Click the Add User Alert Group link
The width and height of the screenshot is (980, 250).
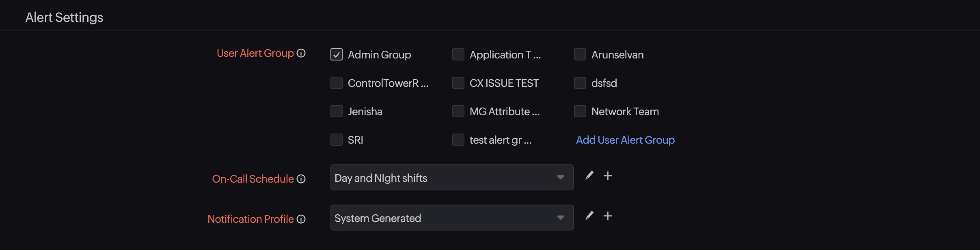[625, 140]
